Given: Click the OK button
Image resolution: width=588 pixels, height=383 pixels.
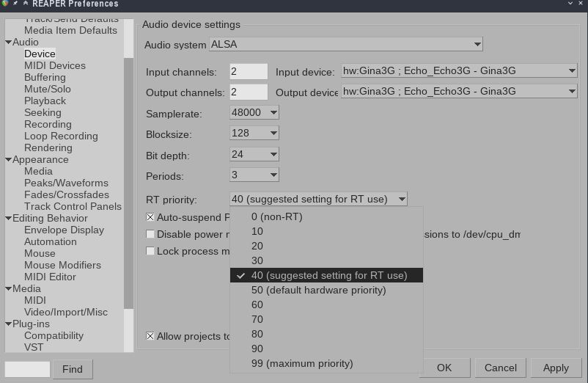Looking at the screenshot, I should 445,368.
